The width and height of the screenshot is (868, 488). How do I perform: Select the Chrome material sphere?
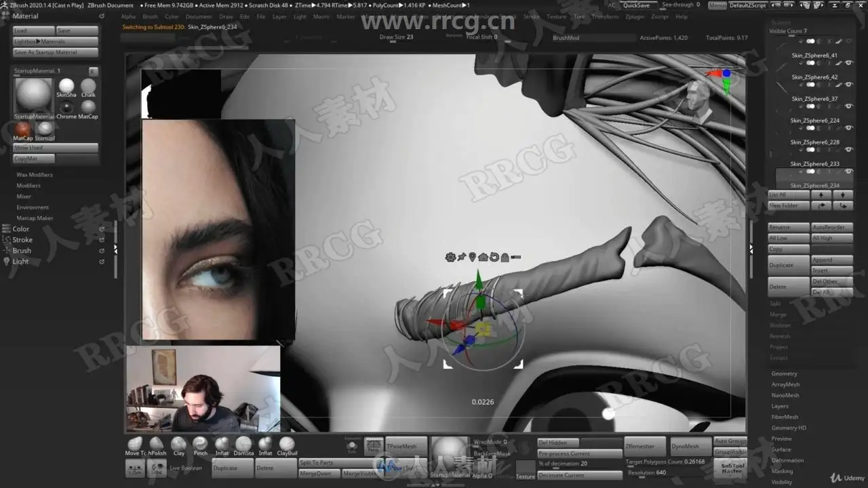pos(66,107)
